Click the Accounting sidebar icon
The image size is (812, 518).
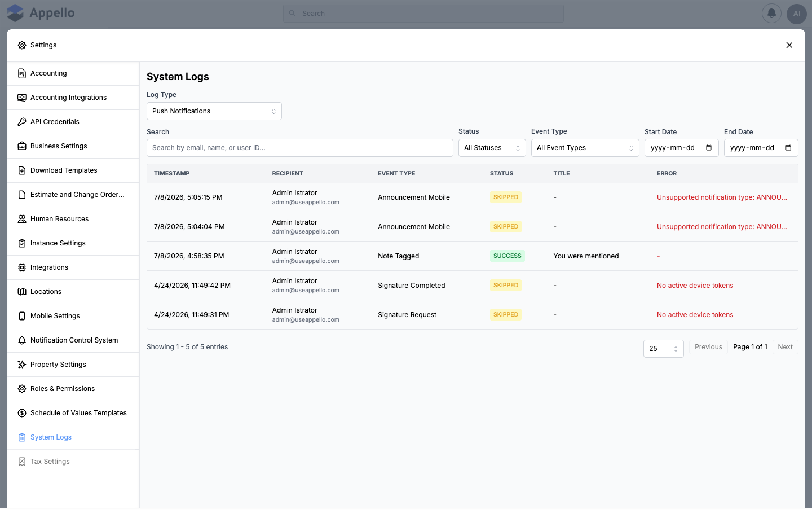click(x=22, y=73)
